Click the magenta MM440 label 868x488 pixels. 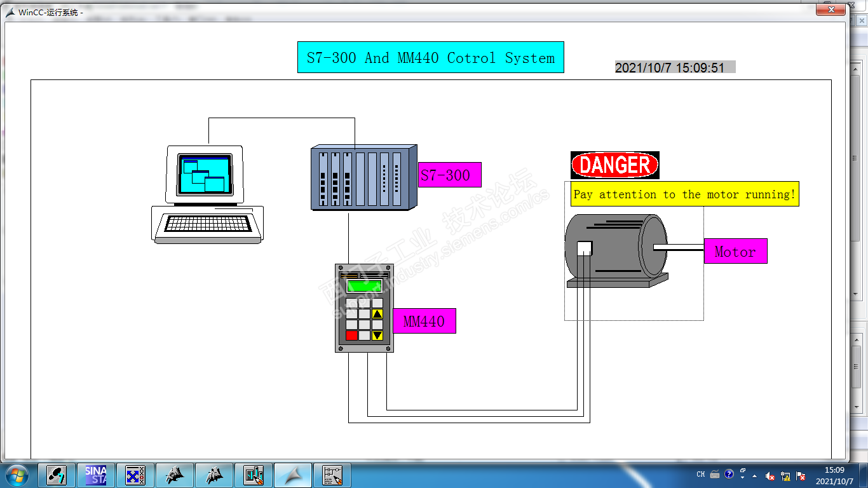(424, 321)
